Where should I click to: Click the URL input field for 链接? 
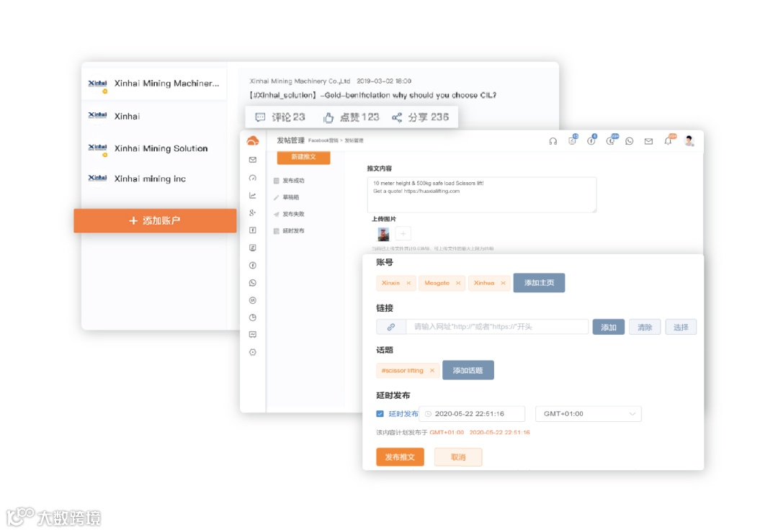(497, 327)
